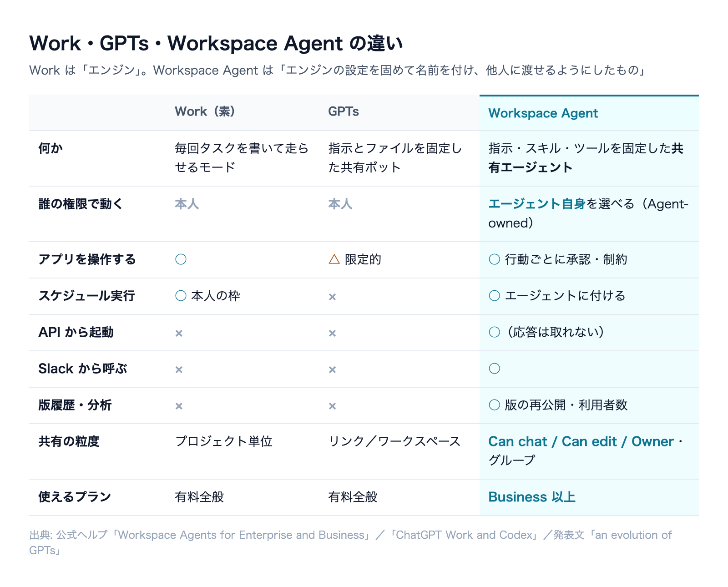Click the text 版の再公開・利用者数
The height and width of the screenshot is (587, 728).
(x=566, y=405)
